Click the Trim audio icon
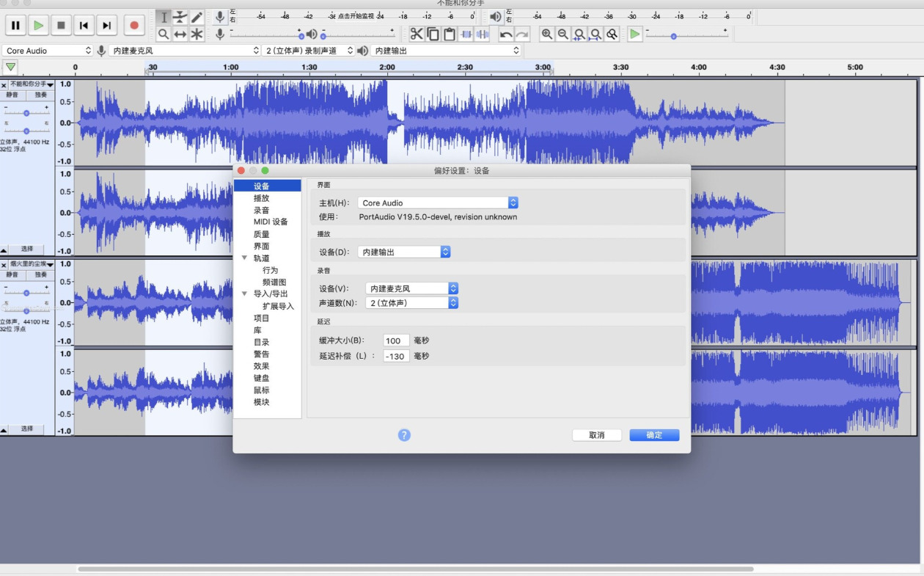 [x=466, y=34]
